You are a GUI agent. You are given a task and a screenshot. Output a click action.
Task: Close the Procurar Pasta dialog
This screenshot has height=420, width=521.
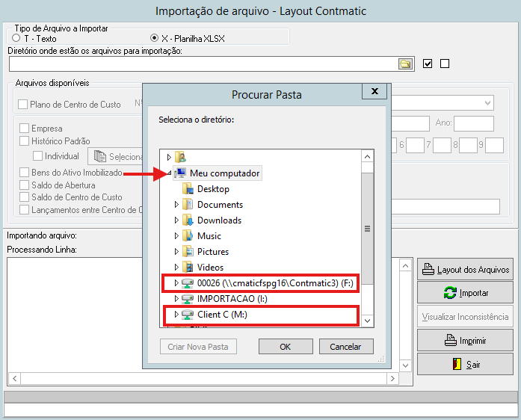pyautogui.click(x=374, y=91)
